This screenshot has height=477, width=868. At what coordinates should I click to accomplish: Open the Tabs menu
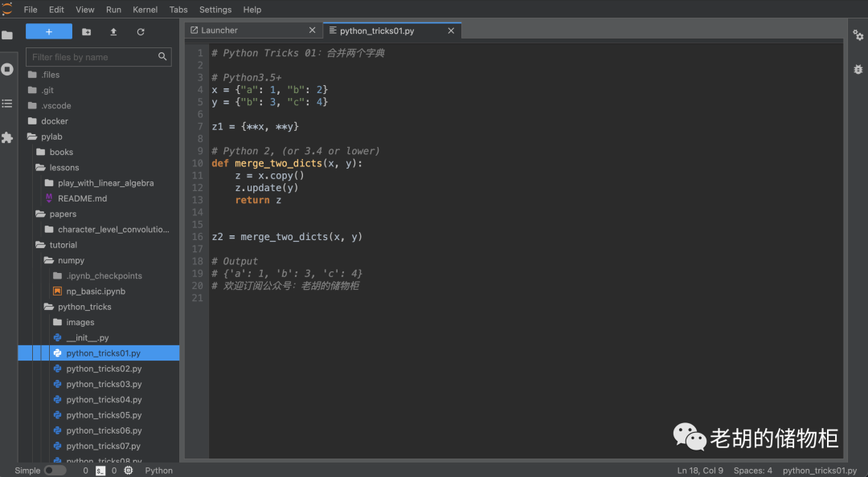pos(178,10)
